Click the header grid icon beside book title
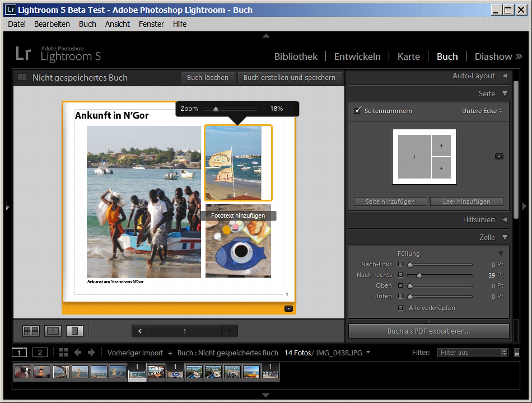 pyautogui.click(x=22, y=77)
